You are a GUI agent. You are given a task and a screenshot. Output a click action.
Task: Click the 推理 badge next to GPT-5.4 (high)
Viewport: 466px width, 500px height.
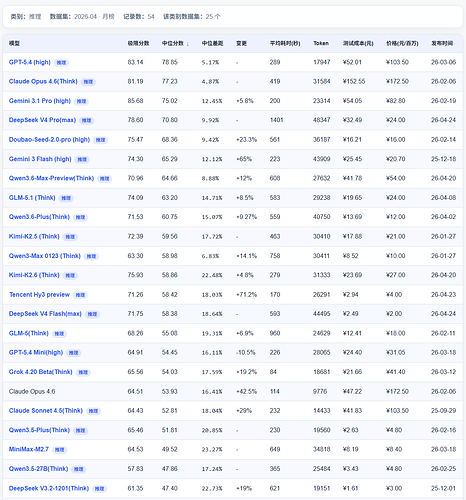pos(61,63)
